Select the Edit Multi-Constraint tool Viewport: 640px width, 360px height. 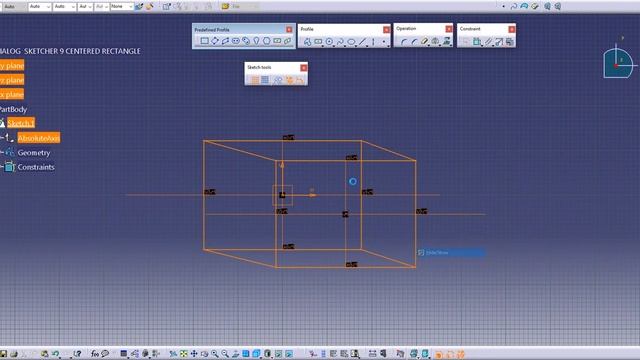click(x=509, y=42)
